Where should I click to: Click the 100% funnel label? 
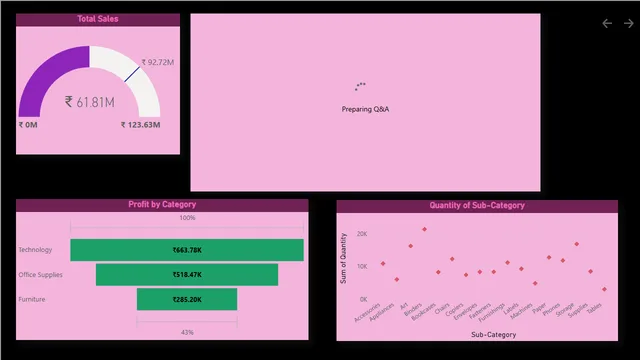tap(187, 218)
